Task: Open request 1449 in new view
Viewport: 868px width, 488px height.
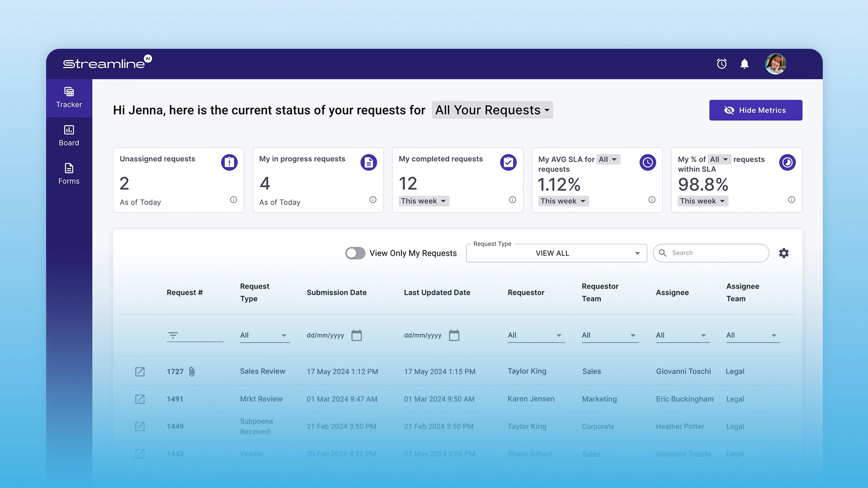Action: [140, 427]
